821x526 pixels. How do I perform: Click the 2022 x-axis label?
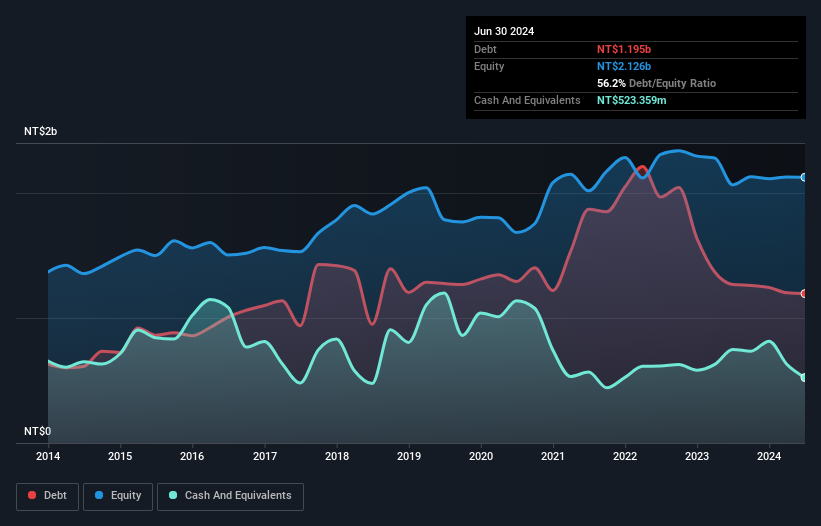click(x=625, y=456)
